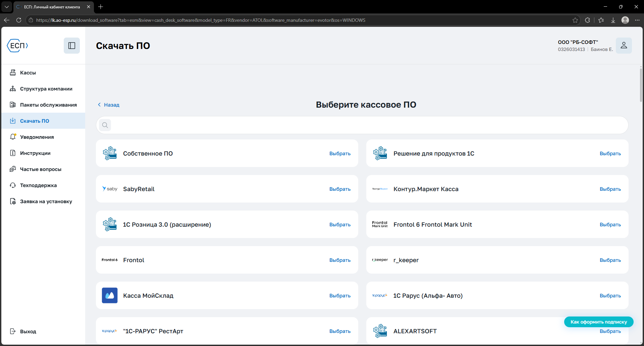
Task: Click the SabyRetail name text
Action: point(139,189)
